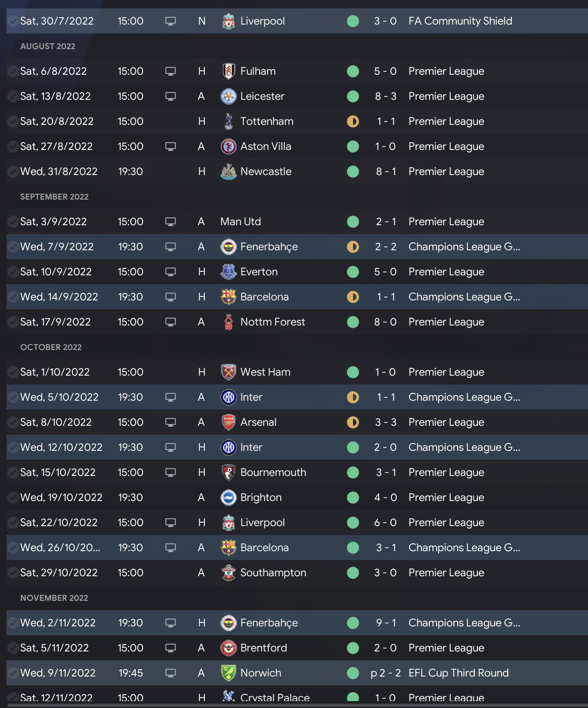The width and height of the screenshot is (588, 708).
Task: Toggle the checkmark beside the 3/9/2022 fixture
Action: (13, 222)
